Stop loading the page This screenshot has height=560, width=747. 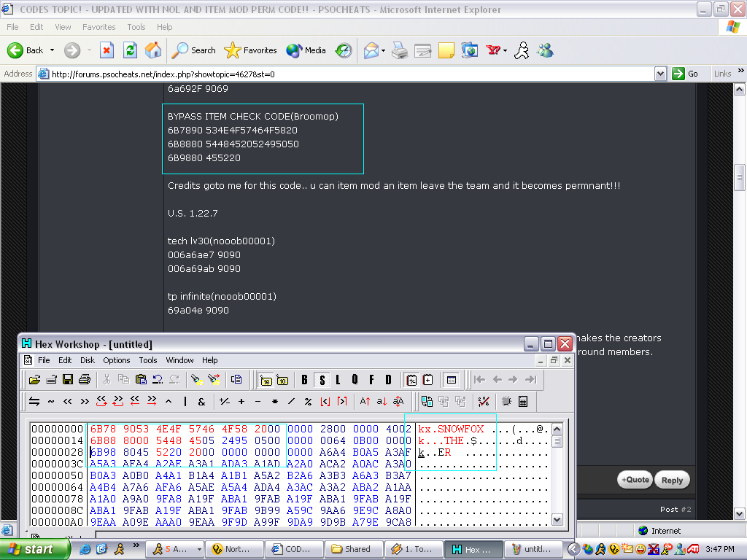[x=107, y=50]
